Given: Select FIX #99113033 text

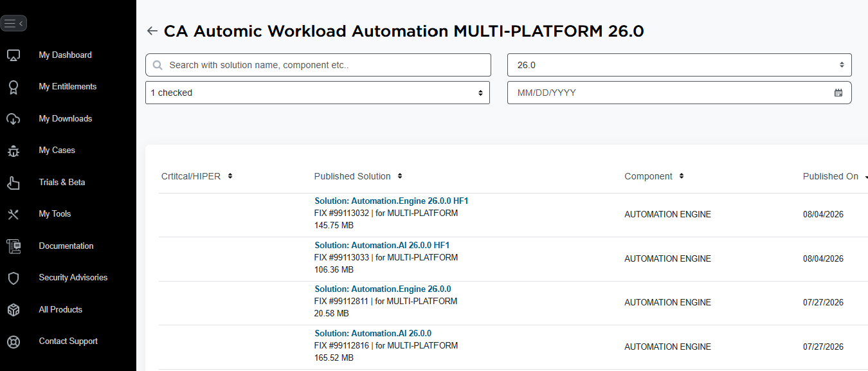Looking at the screenshot, I should pos(341,258).
